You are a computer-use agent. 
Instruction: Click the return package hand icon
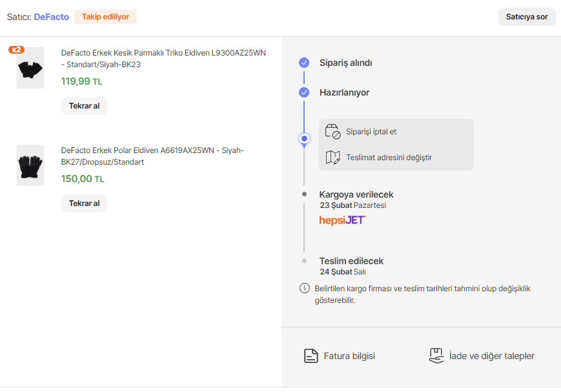click(436, 356)
